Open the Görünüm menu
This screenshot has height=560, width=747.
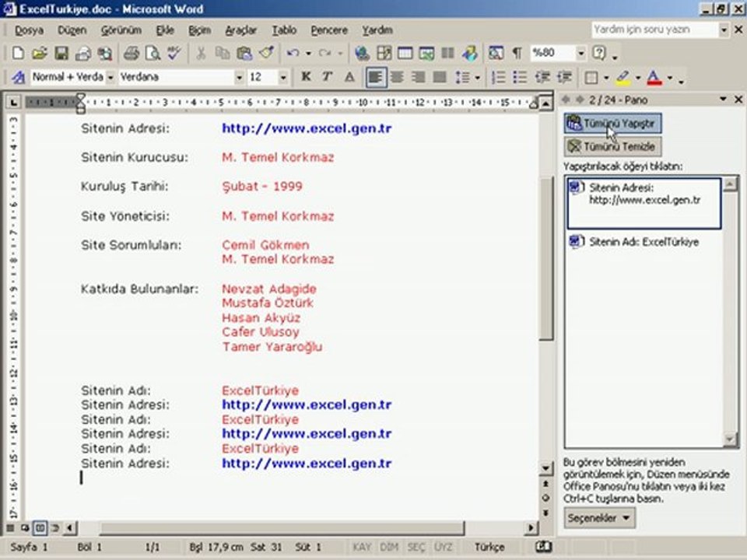(x=121, y=30)
